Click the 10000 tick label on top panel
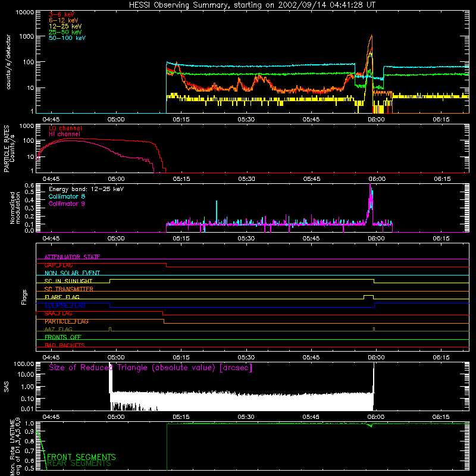The width and height of the screenshot is (476, 476). (x=24, y=12)
